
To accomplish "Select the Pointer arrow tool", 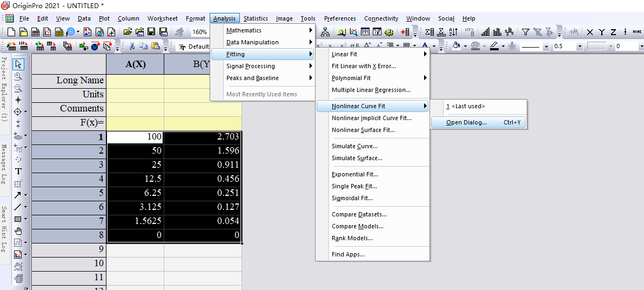I will point(18,64).
